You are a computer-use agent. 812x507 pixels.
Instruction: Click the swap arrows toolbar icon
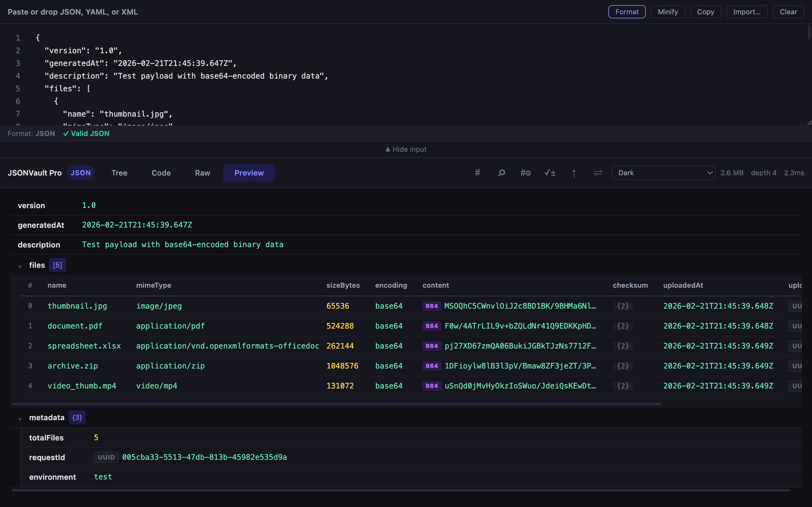click(x=598, y=173)
